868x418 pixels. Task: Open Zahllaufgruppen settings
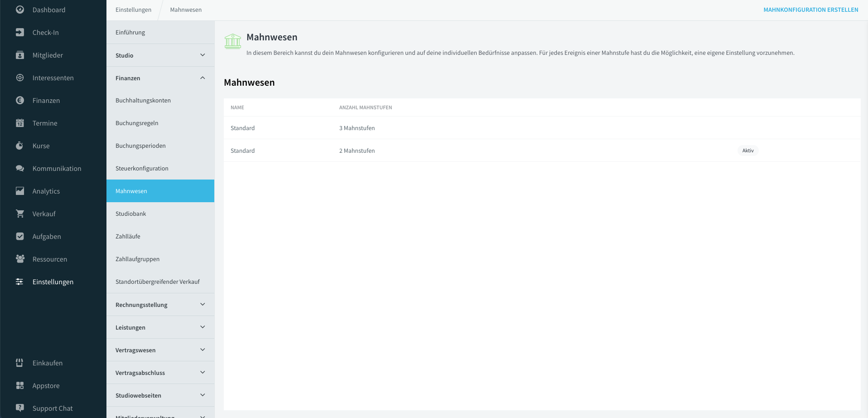[x=160, y=259]
